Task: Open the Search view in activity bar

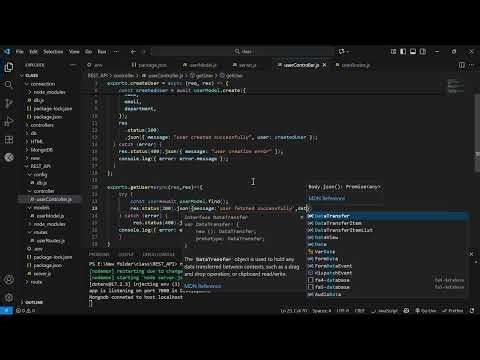Action: tap(9, 85)
